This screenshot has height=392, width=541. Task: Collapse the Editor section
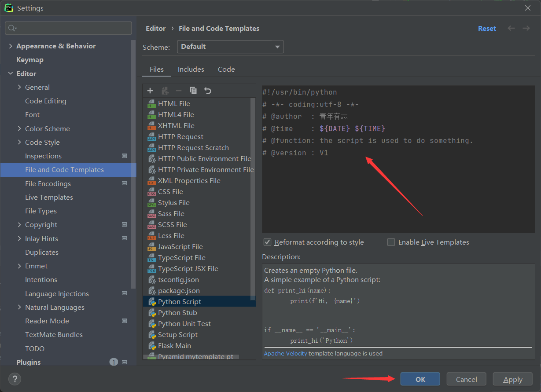pyautogui.click(x=11, y=73)
